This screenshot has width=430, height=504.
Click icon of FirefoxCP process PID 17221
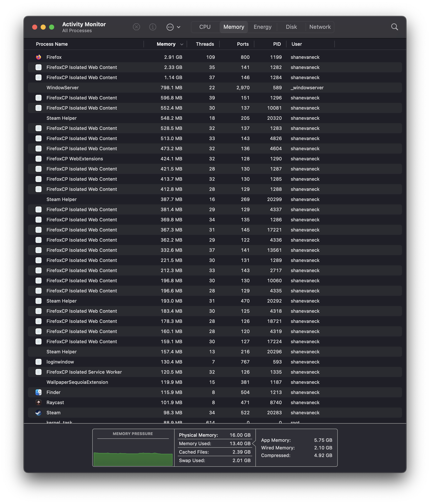(39, 230)
